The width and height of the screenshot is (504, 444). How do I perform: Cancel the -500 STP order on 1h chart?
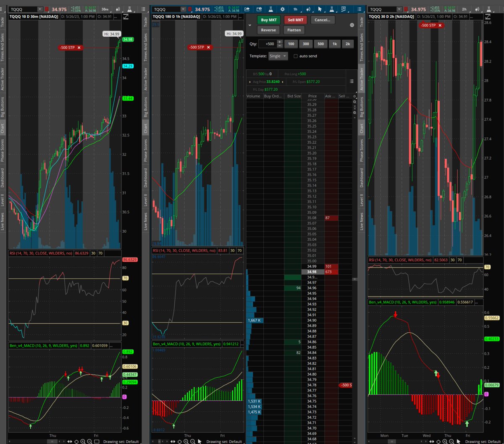[x=208, y=47]
